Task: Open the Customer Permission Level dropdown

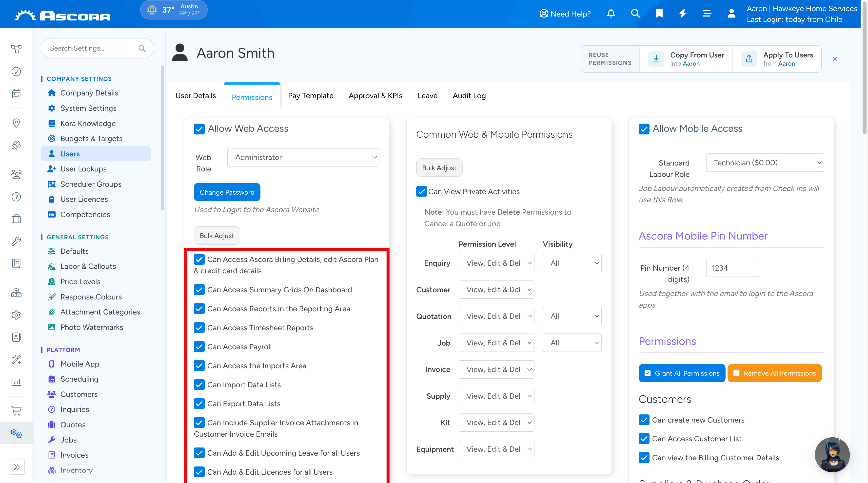Action: click(496, 290)
